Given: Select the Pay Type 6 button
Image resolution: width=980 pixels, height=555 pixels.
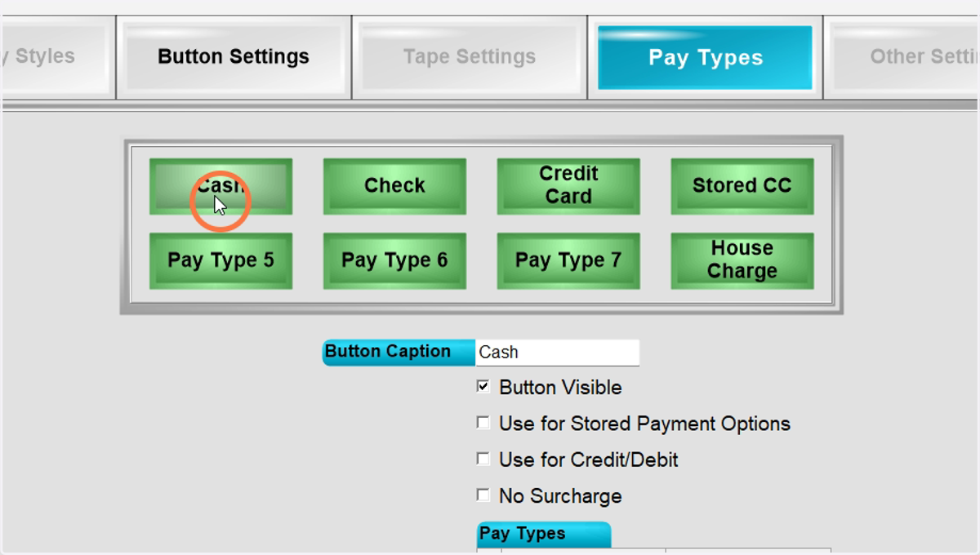Looking at the screenshot, I should [x=394, y=261].
